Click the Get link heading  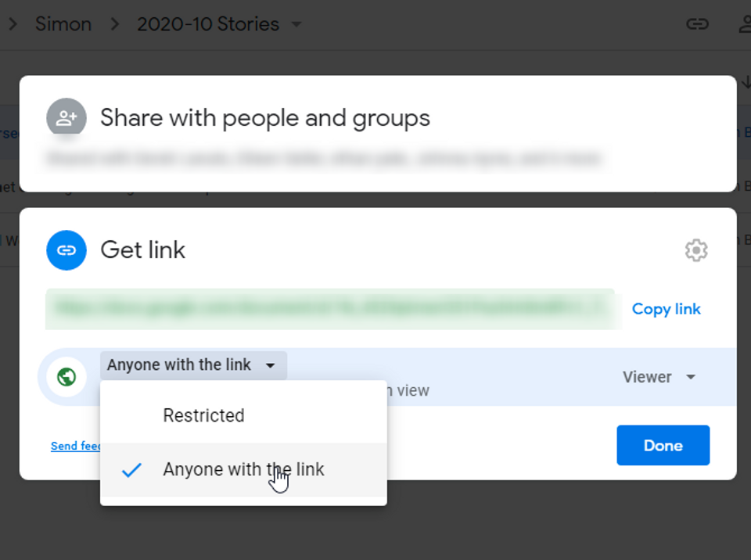(x=142, y=250)
